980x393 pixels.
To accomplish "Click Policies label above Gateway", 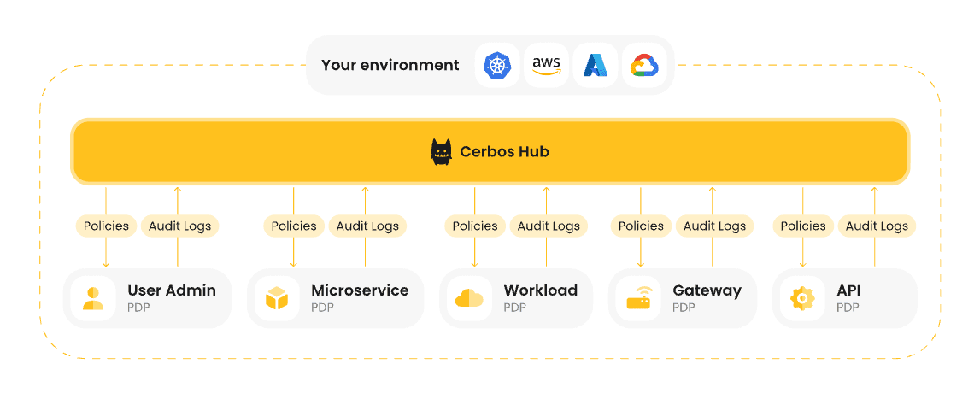I will click(641, 226).
